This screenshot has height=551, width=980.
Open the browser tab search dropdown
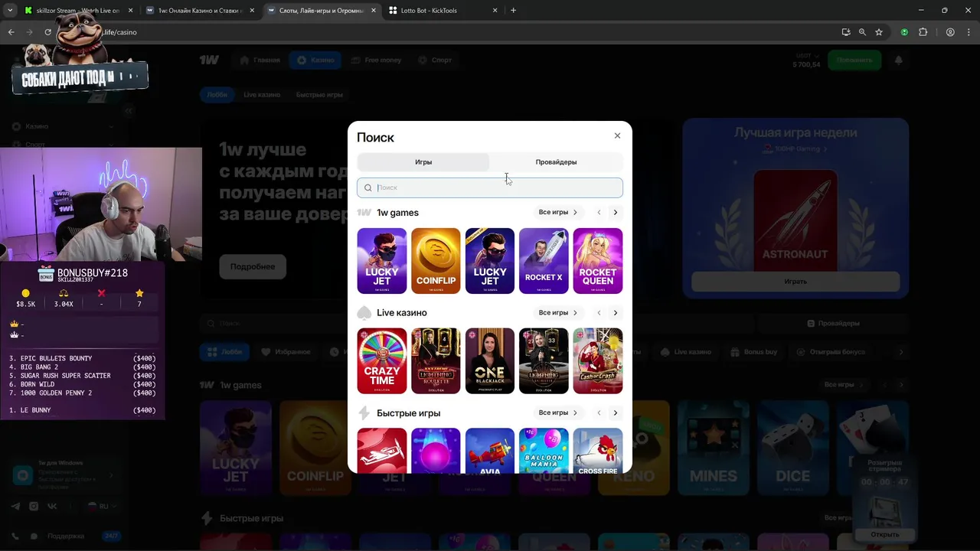click(10, 11)
